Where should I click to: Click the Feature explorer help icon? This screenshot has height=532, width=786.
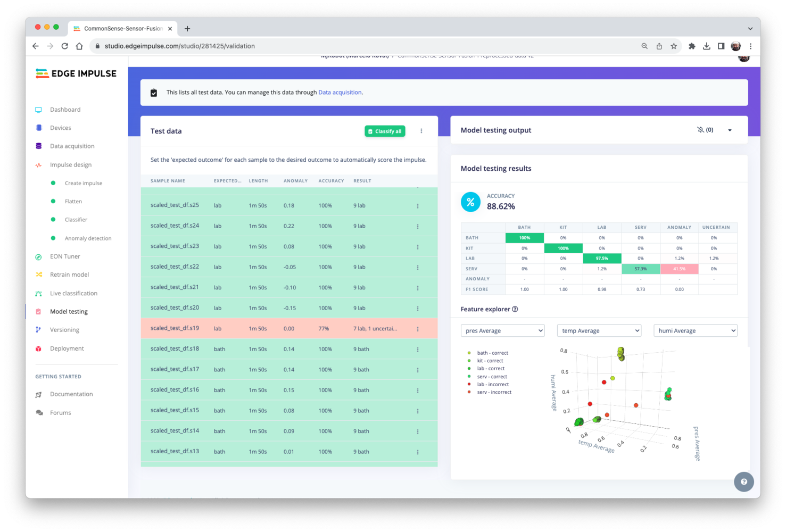click(x=515, y=309)
